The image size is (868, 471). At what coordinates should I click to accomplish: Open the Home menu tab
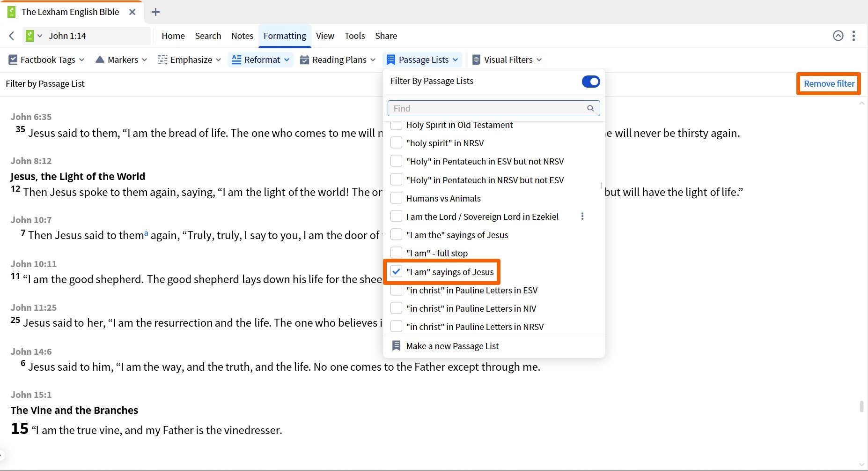pos(173,36)
